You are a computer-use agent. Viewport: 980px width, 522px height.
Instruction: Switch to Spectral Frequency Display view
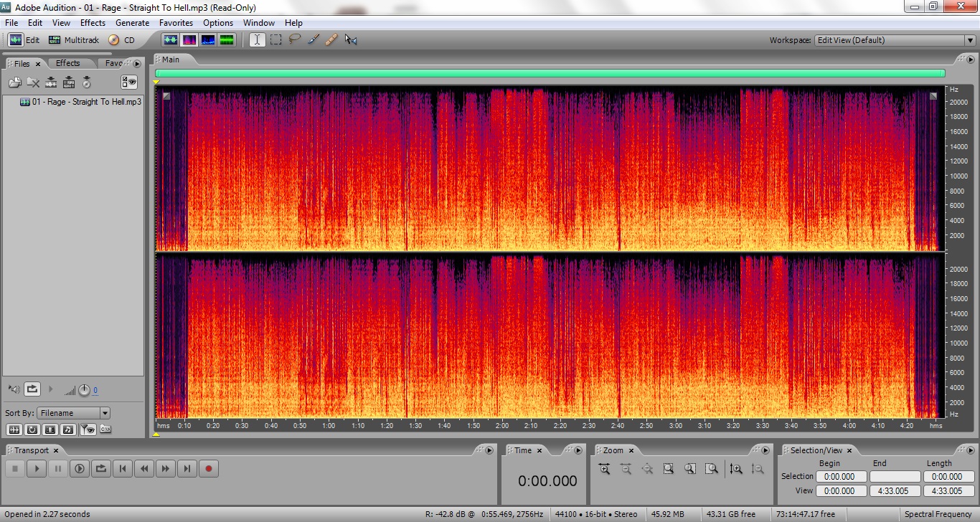click(189, 40)
